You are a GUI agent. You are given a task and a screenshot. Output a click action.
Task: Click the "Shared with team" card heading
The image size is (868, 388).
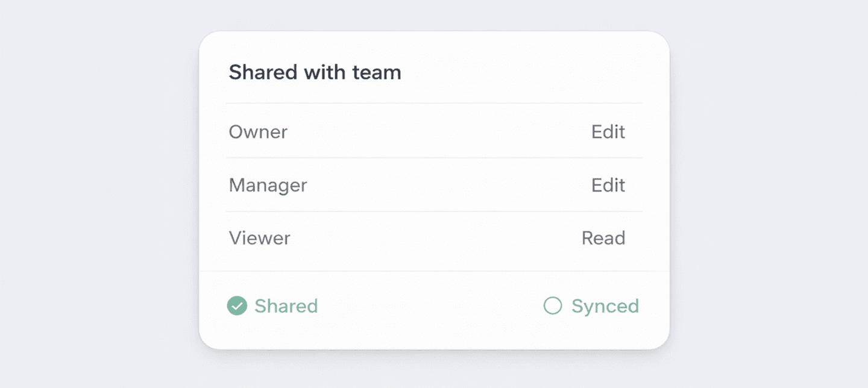coord(315,73)
